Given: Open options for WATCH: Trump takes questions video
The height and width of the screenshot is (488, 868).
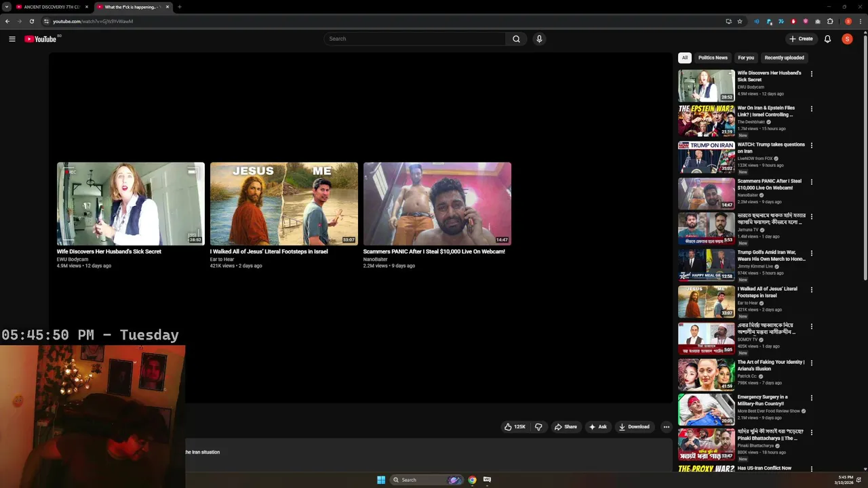Looking at the screenshot, I should (x=812, y=145).
